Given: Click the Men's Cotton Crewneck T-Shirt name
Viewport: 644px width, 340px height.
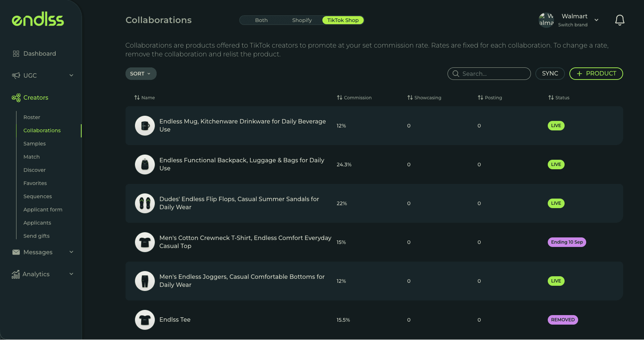Looking at the screenshot, I should [246, 242].
